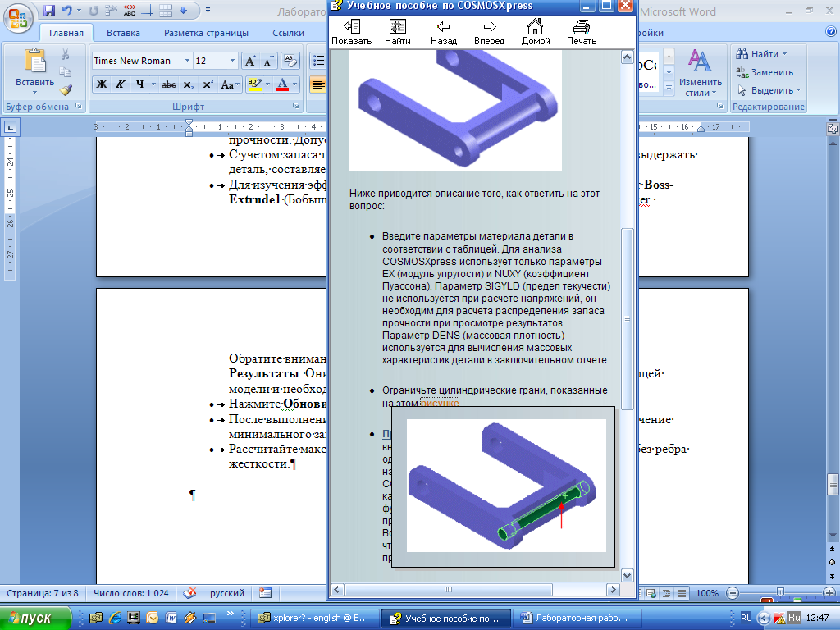The image size is (840, 630).
Task: Click Печать in the help window
Action: click(x=582, y=32)
